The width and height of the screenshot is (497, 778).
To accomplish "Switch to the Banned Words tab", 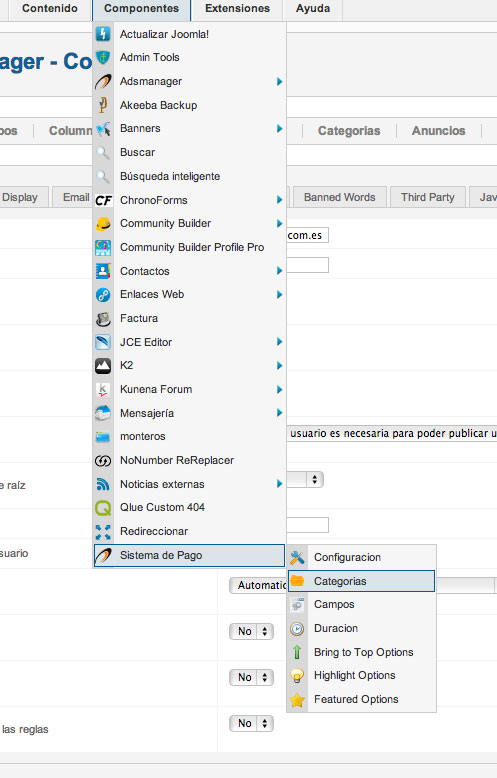I will 340,197.
